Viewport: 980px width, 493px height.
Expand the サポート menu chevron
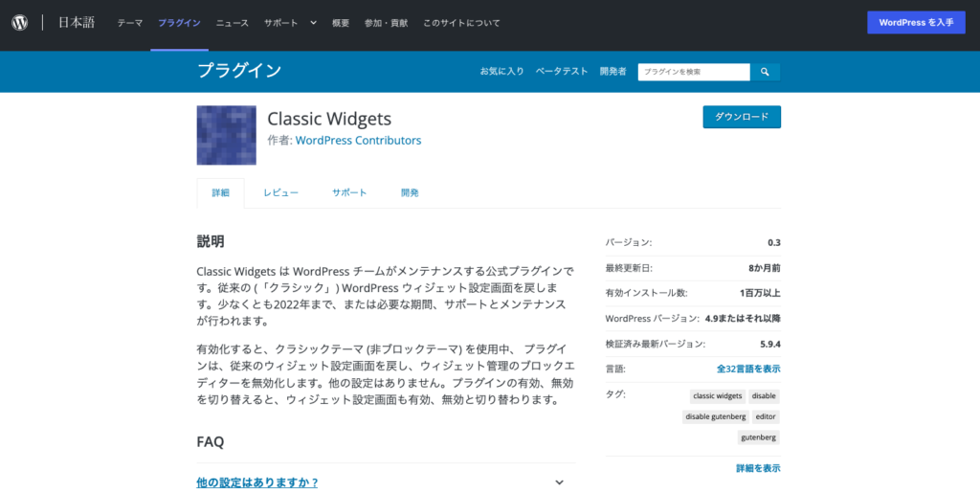[313, 22]
